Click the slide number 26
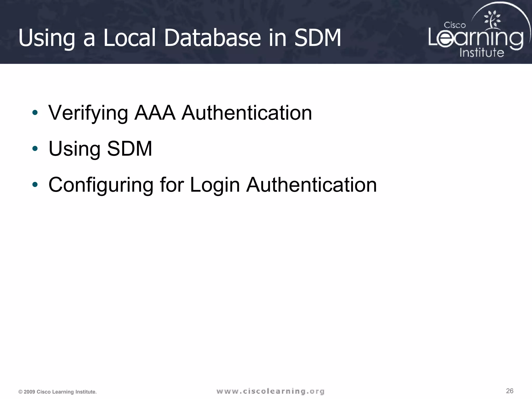This screenshot has height=399, width=532. tap(510, 391)
